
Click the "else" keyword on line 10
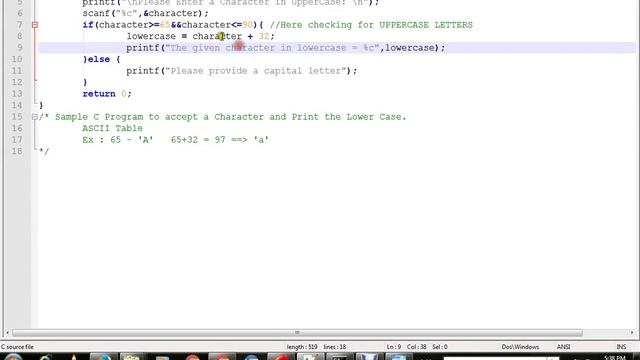[x=99, y=59]
